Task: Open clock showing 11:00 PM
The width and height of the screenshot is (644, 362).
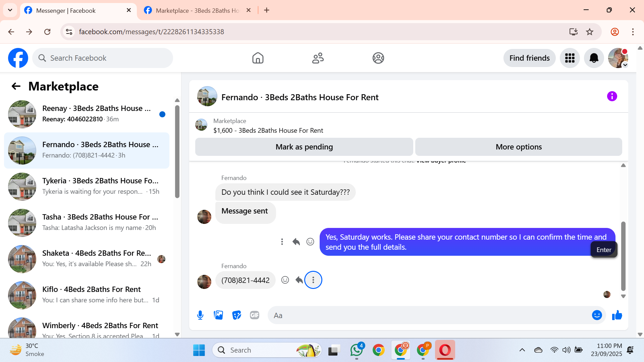Action: click(606, 350)
